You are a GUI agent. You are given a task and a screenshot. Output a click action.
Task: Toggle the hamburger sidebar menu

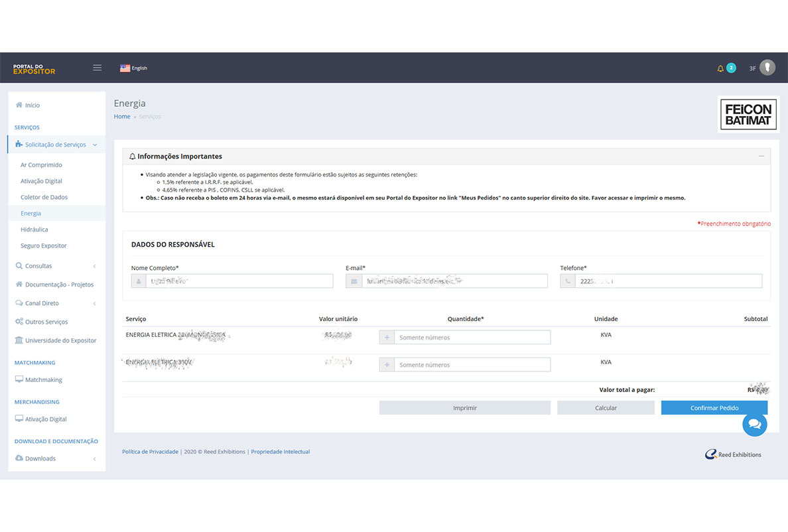pyautogui.click(x=97, y=68)
